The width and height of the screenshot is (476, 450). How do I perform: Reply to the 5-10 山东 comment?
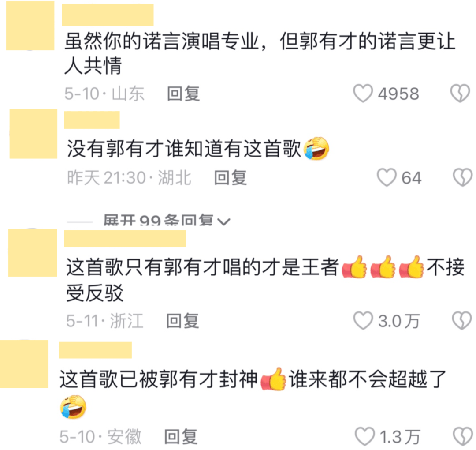183,93
